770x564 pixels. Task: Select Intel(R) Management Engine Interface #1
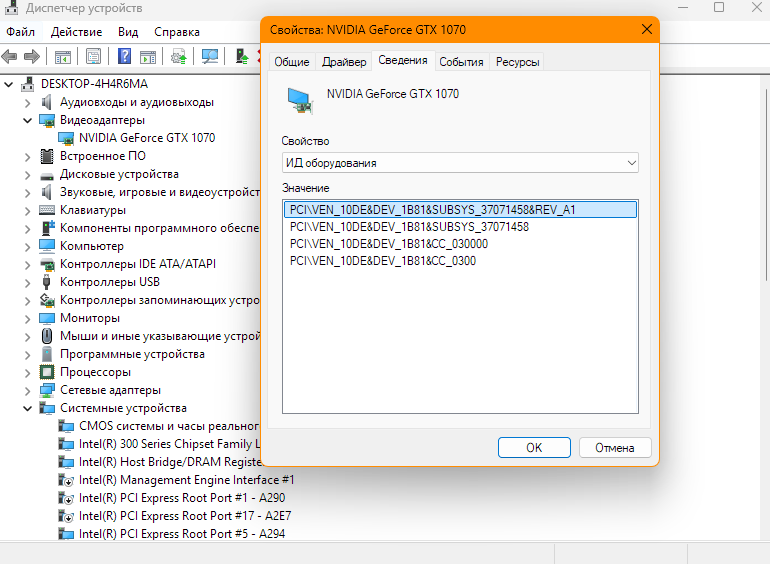point(187,480)
